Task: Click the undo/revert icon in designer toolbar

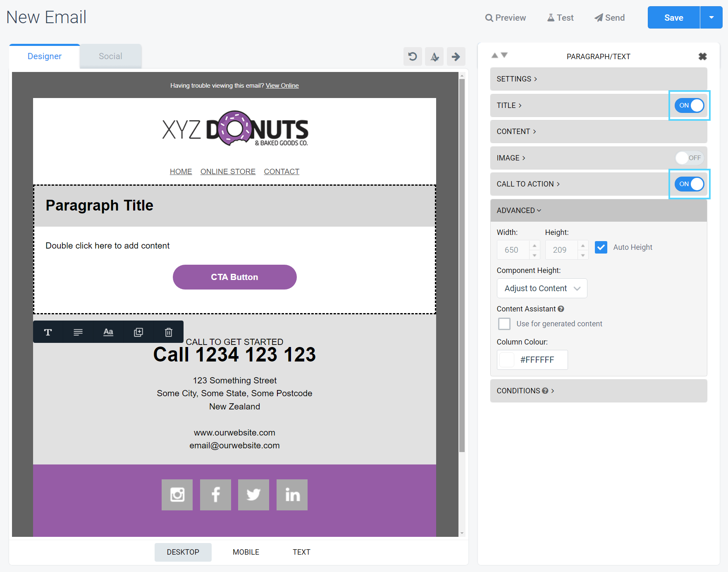Action: pyautogui.click(x=413, y=56)
